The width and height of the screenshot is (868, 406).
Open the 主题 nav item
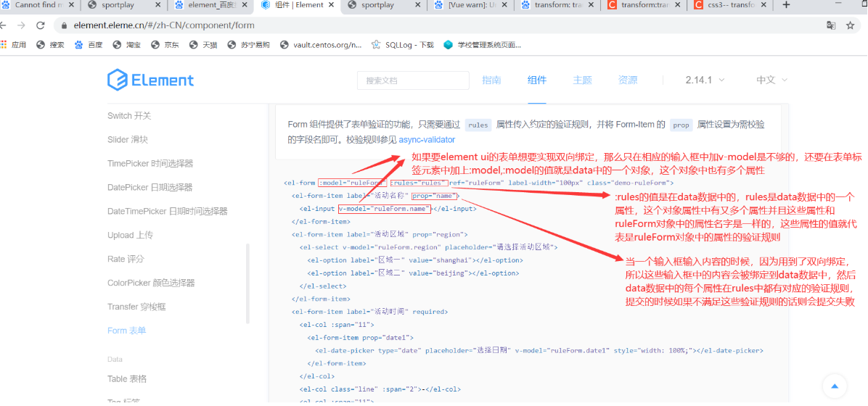pyautogui.click(x=582, y=80)
